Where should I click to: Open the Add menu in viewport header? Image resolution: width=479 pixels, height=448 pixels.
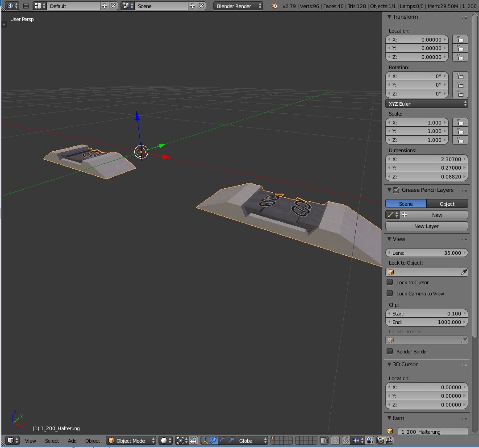coord(72,440)
